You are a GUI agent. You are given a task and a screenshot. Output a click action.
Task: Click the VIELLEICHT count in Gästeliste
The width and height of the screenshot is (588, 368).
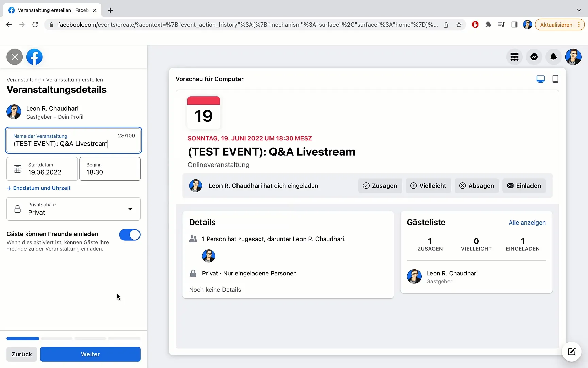(x=476, y=244)
